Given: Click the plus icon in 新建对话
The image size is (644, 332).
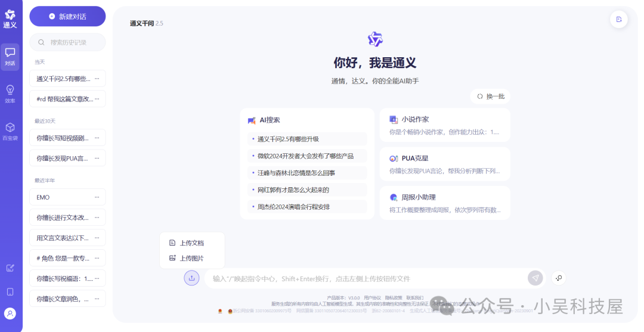Looking at the screenshot, I should coord(52,17).
